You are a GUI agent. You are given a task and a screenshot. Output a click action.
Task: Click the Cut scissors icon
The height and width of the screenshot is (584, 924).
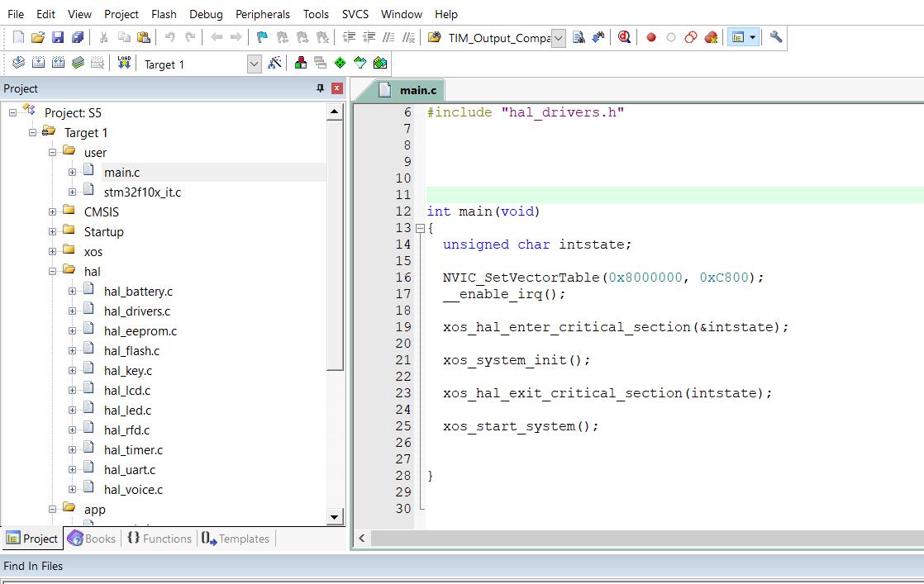tap(103, 38)
